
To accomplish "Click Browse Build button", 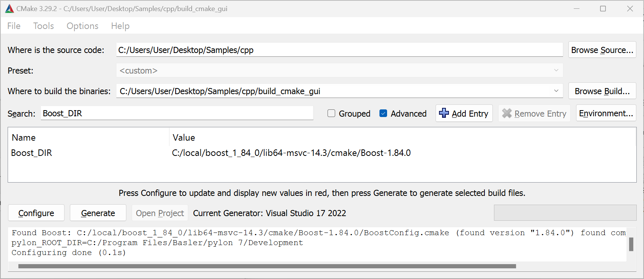I will coord(602,91).
